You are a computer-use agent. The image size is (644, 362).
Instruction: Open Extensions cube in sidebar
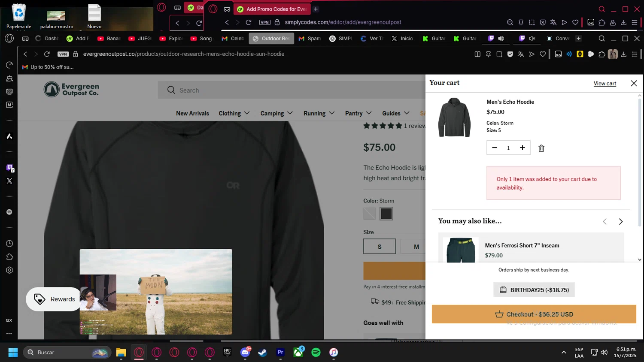pos(9,257)
